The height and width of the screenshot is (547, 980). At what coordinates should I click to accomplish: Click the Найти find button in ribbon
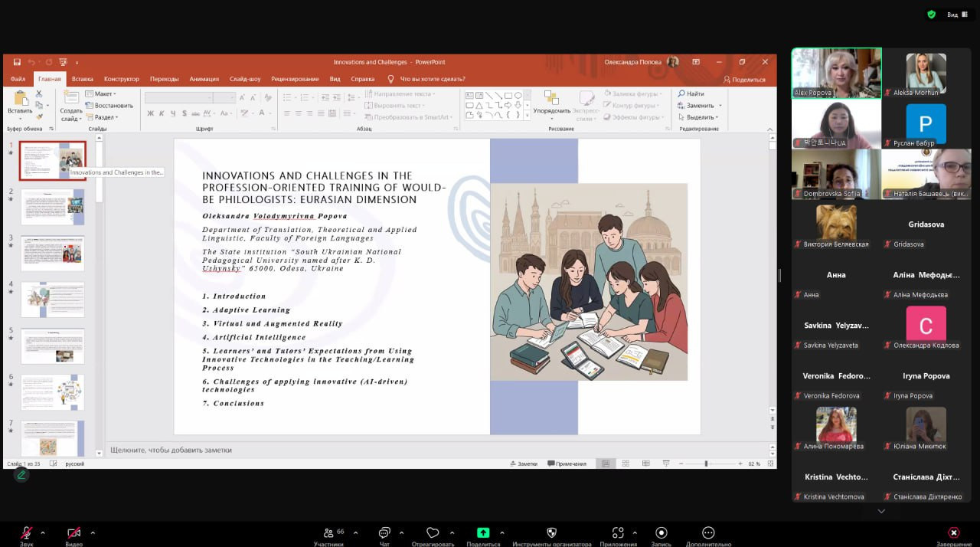tap(691, 94)
